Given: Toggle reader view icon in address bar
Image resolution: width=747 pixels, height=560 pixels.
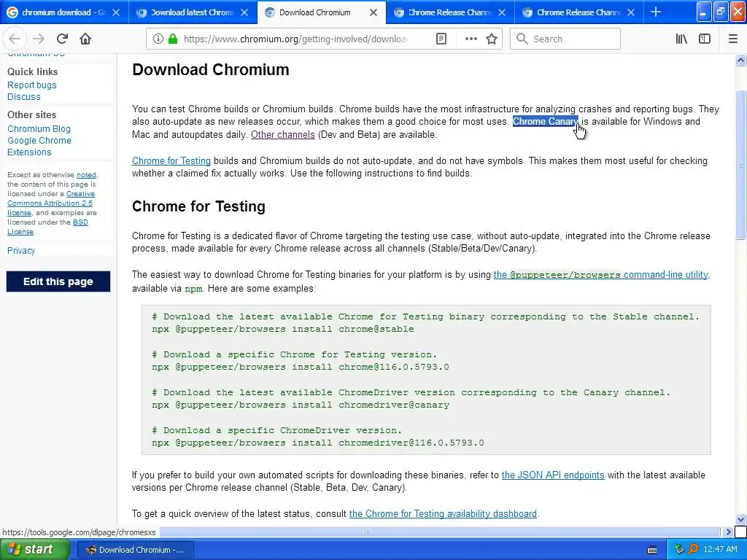Looking at the screenshot, I should tap(441, 39).
